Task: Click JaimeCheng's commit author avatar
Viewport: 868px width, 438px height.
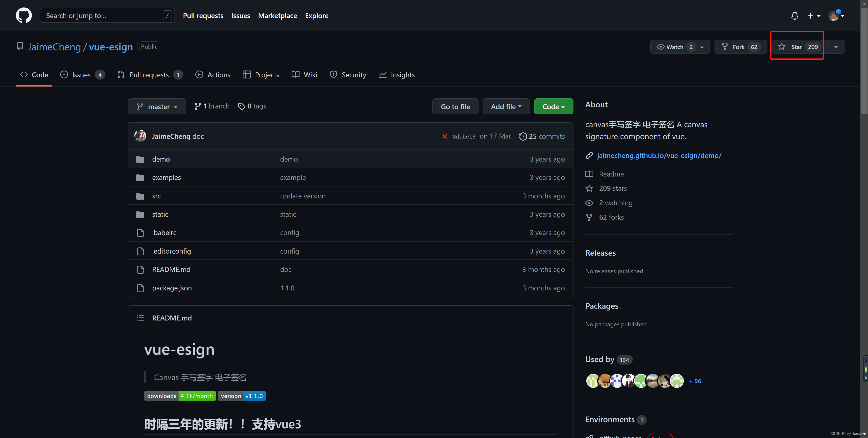Action: pyautogui.click(x=141, y=136)
